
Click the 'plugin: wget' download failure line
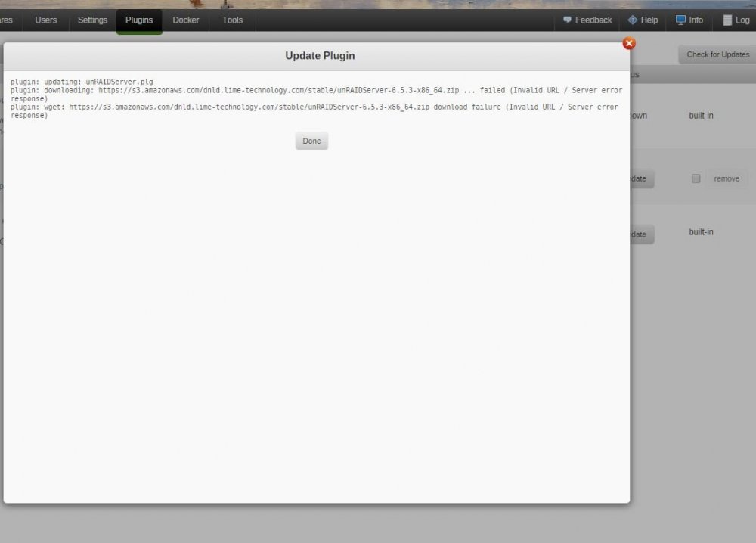click(x=314, y=111)
